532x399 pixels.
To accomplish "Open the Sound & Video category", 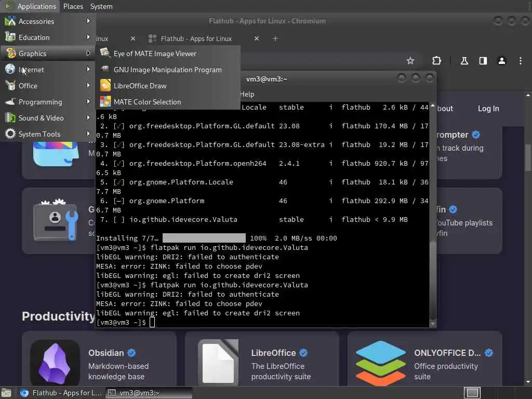I will (x=48, y=118).
